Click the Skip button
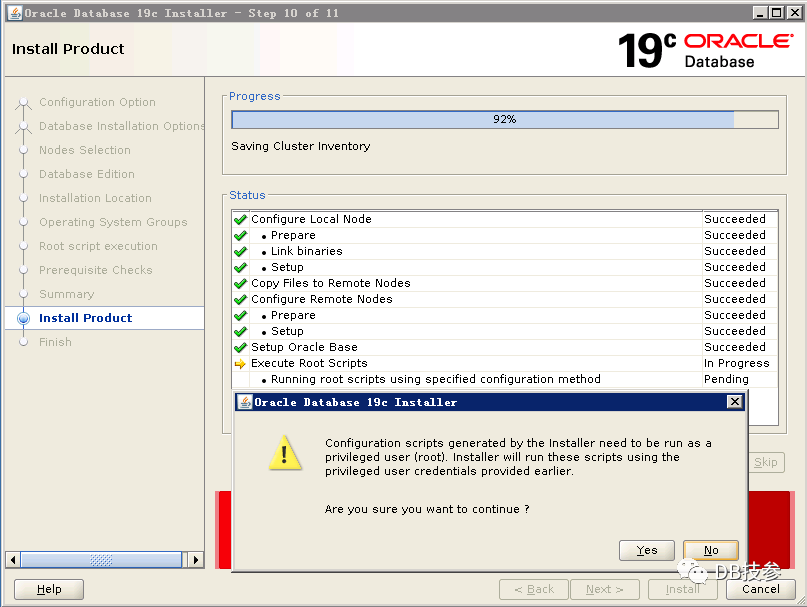807x607 pixels. pyautogui.click(x=766, y=462)
